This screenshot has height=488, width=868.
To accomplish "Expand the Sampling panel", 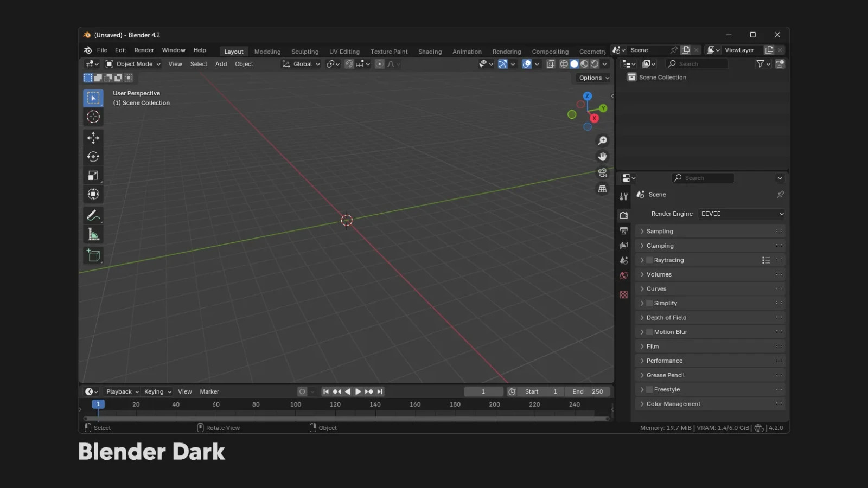I will click(710, 231).
